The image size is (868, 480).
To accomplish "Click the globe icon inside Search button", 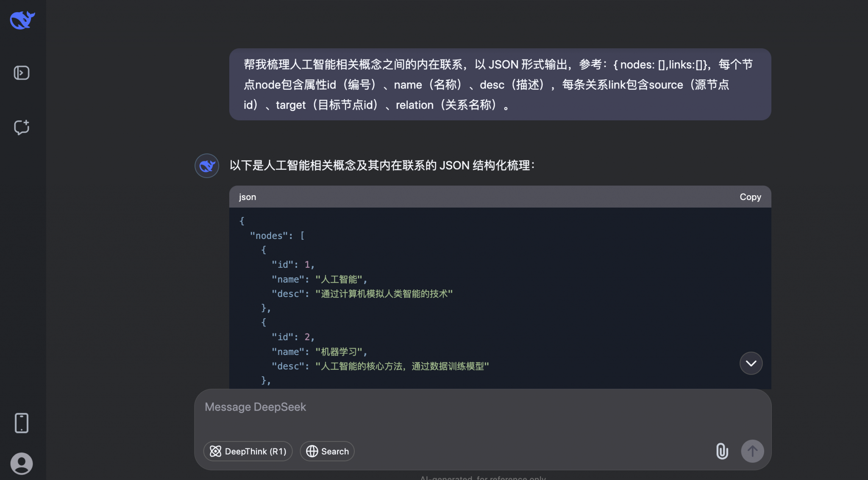I will tap(312, 451).
